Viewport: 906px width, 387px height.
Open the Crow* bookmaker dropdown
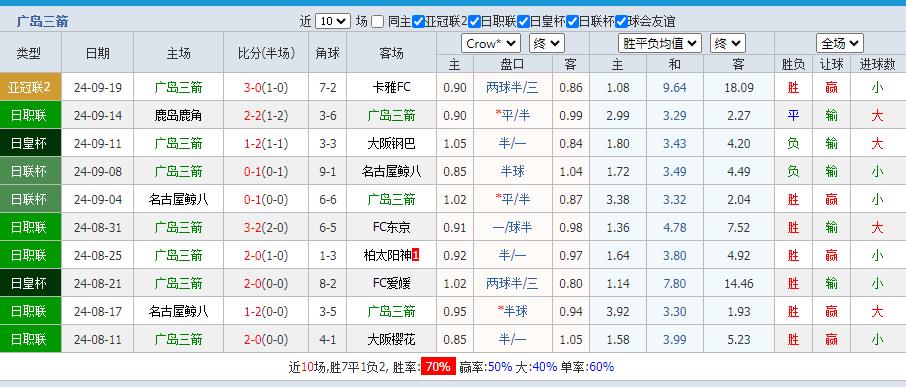(491, 43)
